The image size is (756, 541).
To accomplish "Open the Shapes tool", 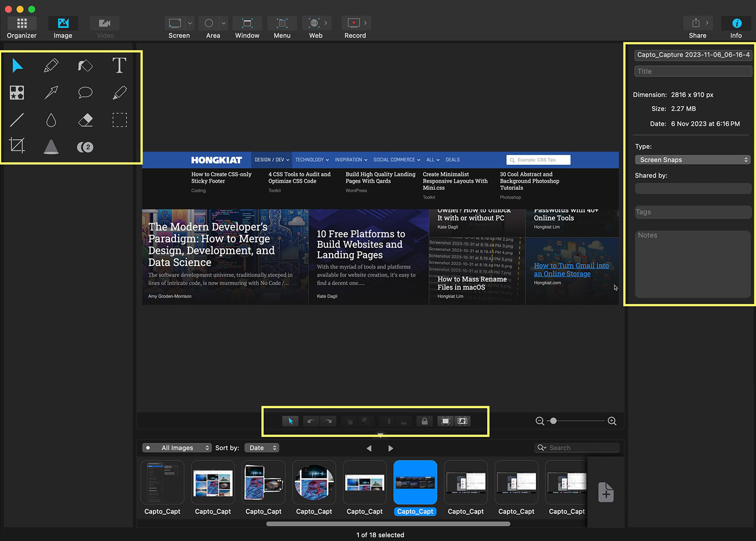I will [17, 93].
